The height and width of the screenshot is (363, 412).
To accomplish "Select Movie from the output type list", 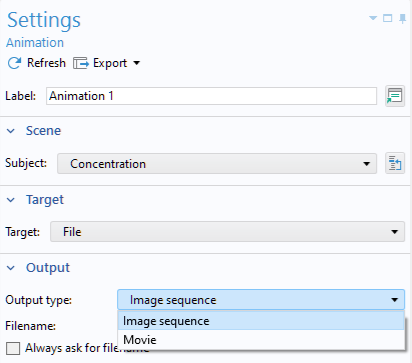I will [x=261, y=340].
